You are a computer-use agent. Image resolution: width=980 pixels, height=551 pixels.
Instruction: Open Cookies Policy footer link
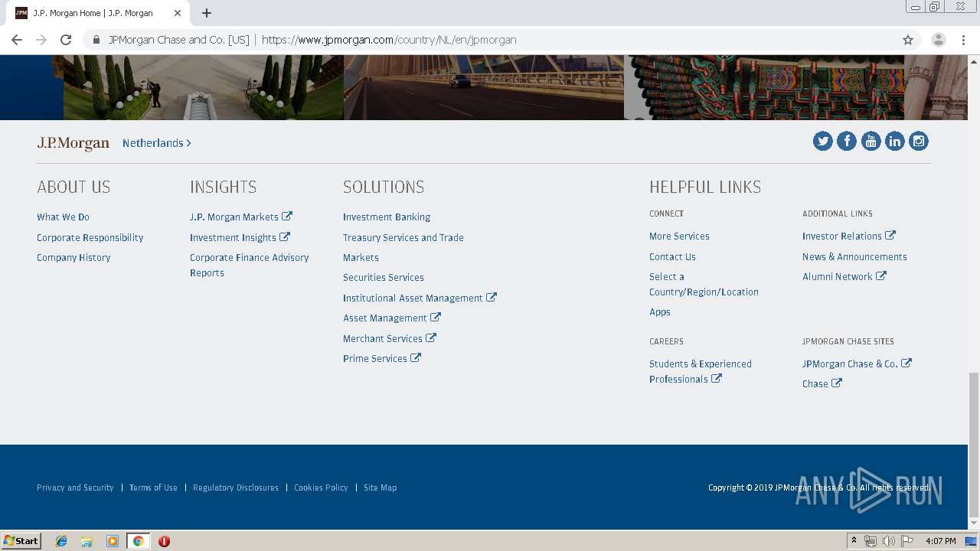point(321,487)
